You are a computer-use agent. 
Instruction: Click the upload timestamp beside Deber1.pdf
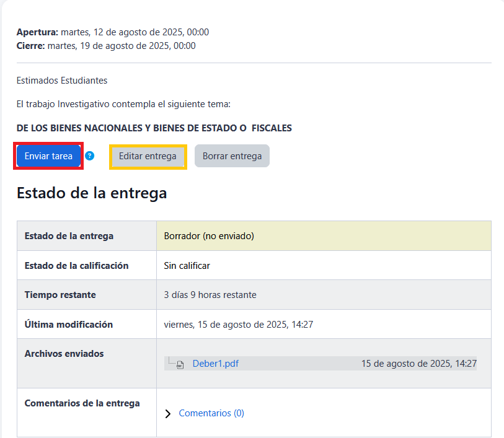[x=418, y=364]
